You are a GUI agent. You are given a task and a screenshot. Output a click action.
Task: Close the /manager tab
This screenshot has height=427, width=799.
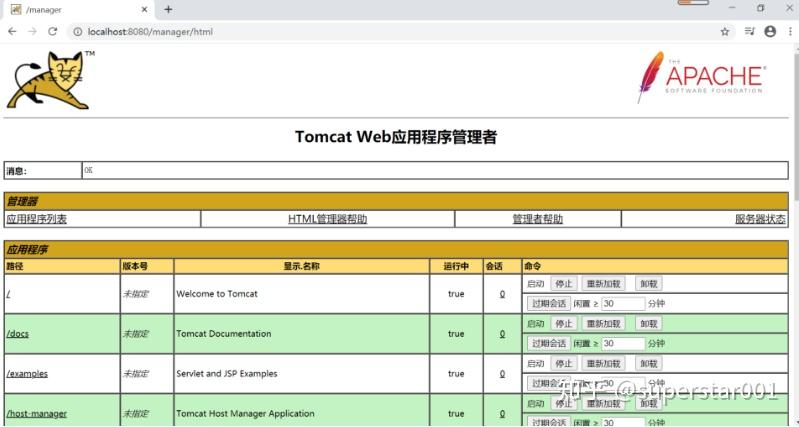tap(145, 9)
